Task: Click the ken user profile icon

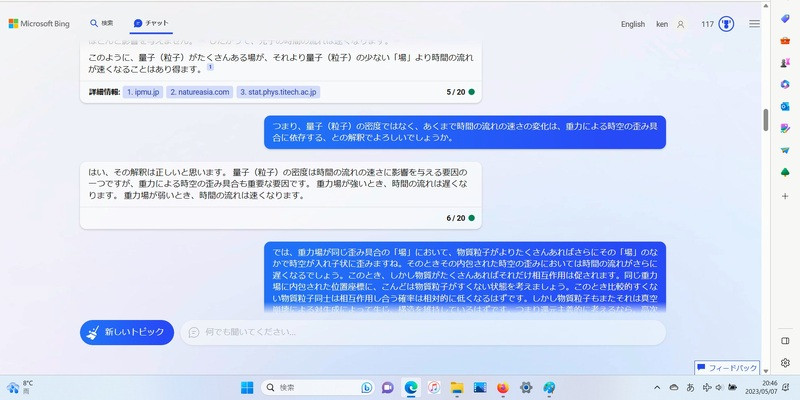Action: tap(680, 23)
